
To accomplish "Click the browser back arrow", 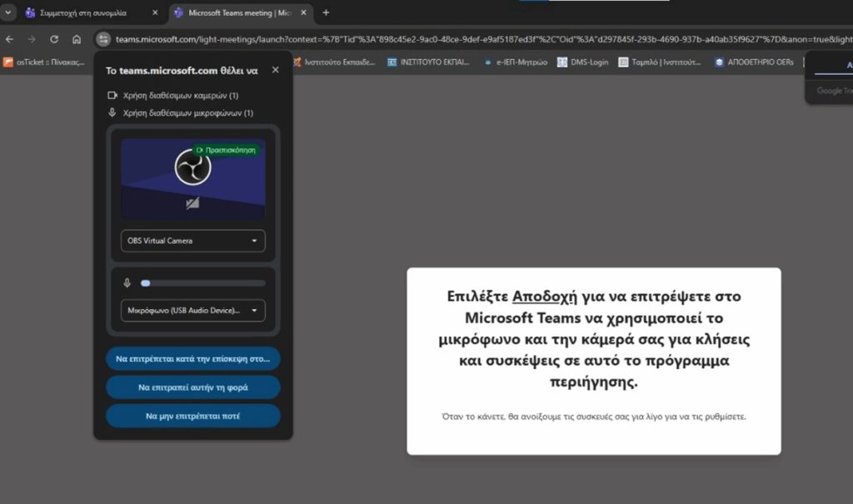I will coord(10,39).
